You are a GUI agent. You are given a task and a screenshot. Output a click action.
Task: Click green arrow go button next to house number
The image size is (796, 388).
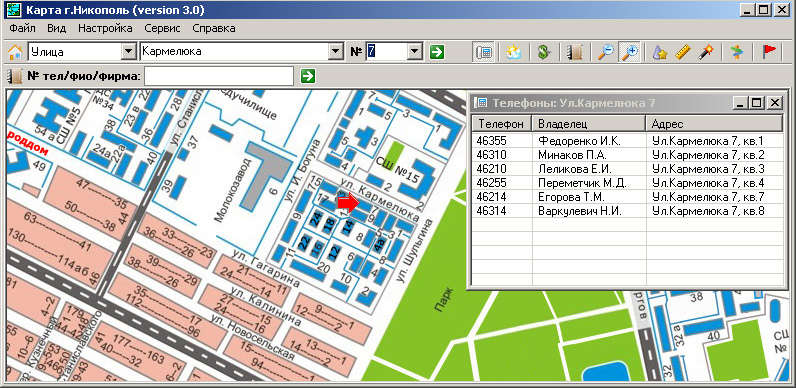437,52
